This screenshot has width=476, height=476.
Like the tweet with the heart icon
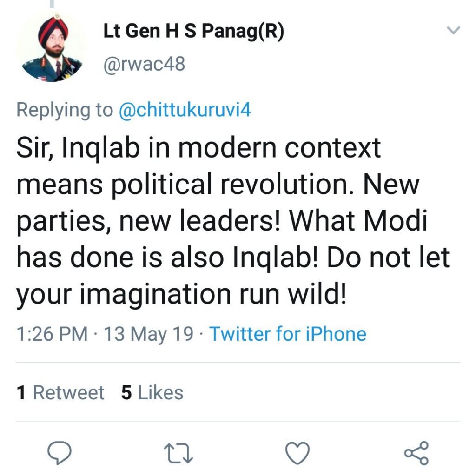(x=297, y=453)
